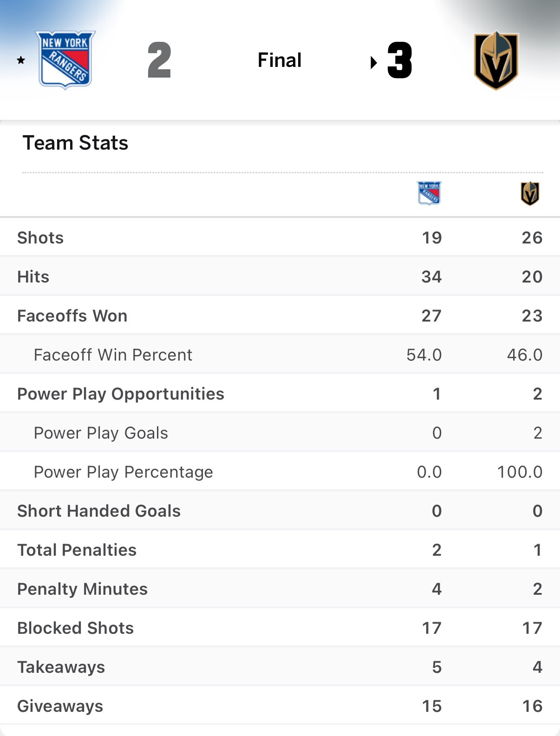Click the Penalty Minutes row label
The image size is (560, 736).
coord(82,589)
